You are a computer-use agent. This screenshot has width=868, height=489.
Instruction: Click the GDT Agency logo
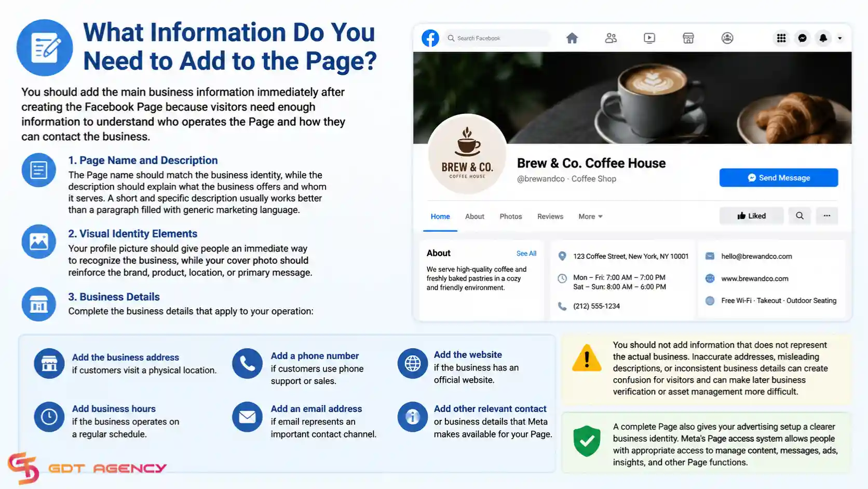pos(87,468)
